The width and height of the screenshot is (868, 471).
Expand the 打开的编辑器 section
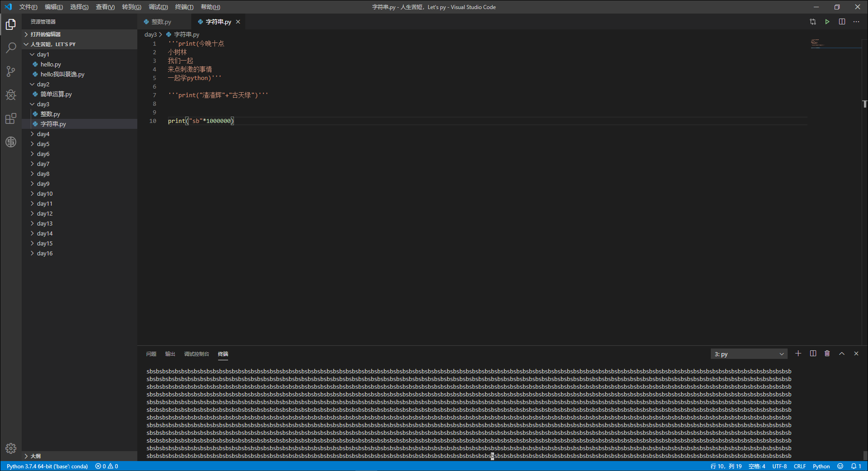pyautogui.click(x=79, y=34)
